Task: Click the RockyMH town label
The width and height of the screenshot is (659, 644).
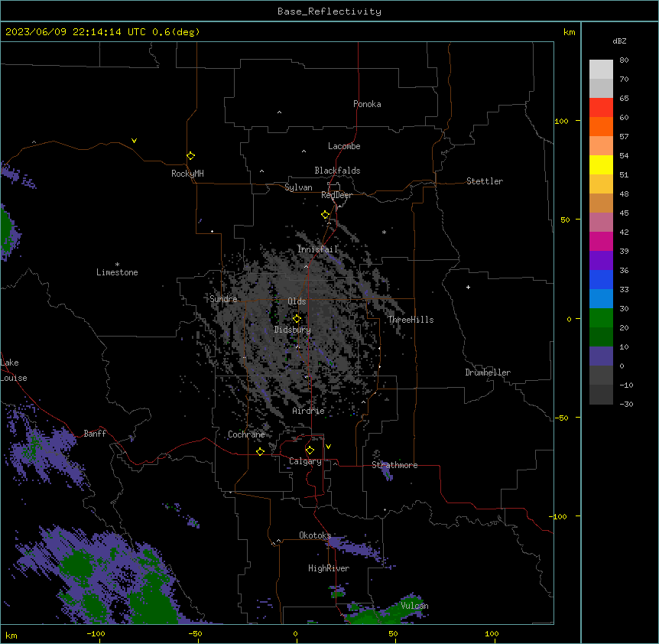Action: pos(187,174)
